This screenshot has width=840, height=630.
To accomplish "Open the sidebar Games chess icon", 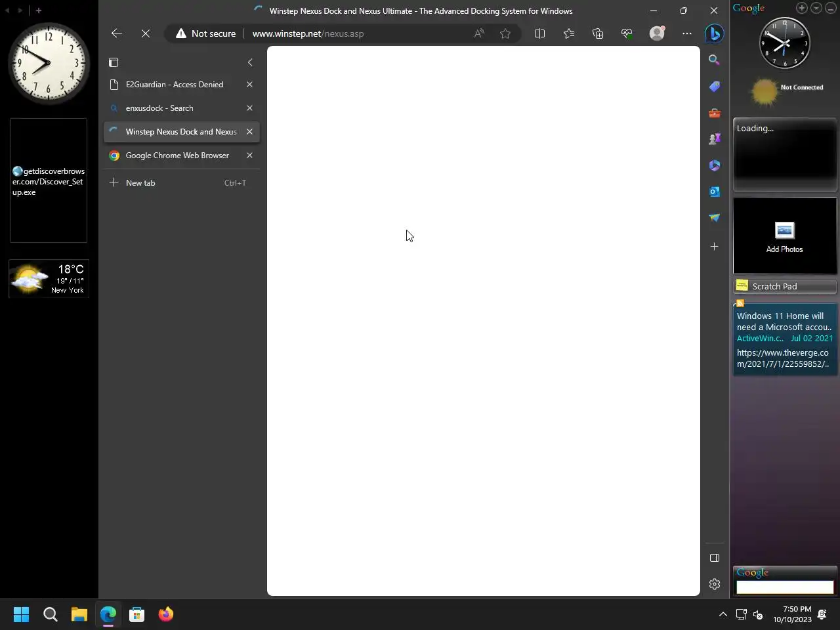I will (x=715, y=138).
